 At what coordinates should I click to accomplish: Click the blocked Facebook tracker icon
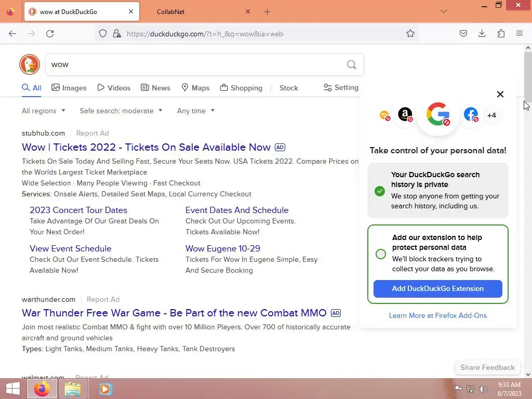point(471,115)
